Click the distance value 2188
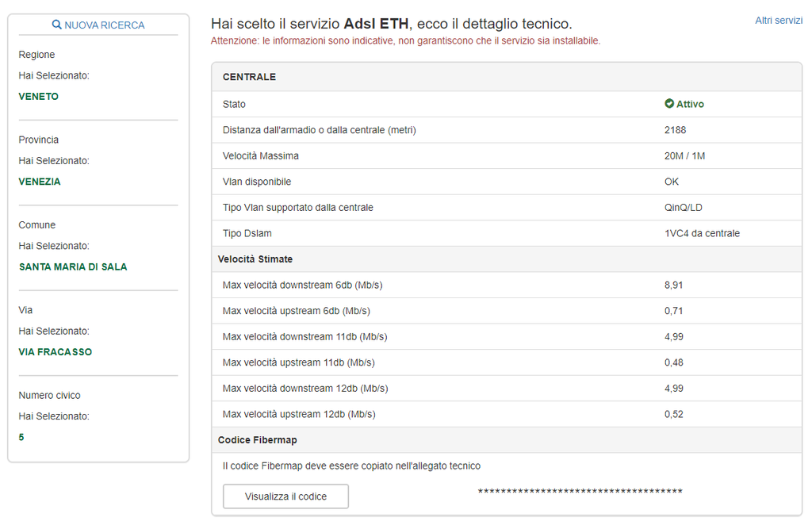 [x=675, y=130]
